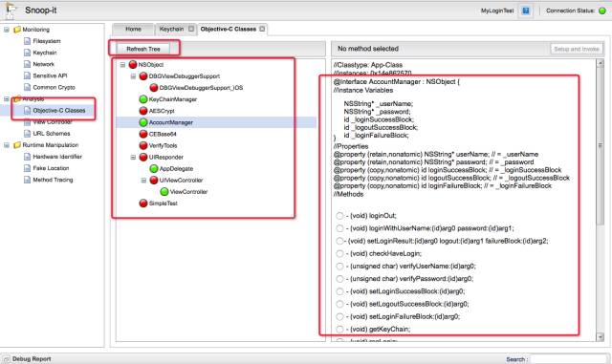Select the verifyPassword: method radio button
612x364 pixels.
[x=339, y=279]
